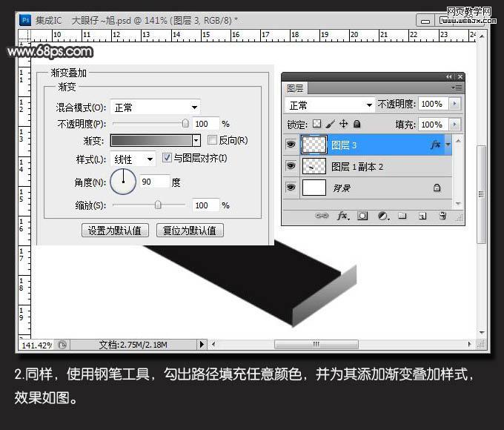Image resolution: width=504 pixels, height=430 pixels.
Task: Click the link layers chain icon
Action: tap(322, 216)
